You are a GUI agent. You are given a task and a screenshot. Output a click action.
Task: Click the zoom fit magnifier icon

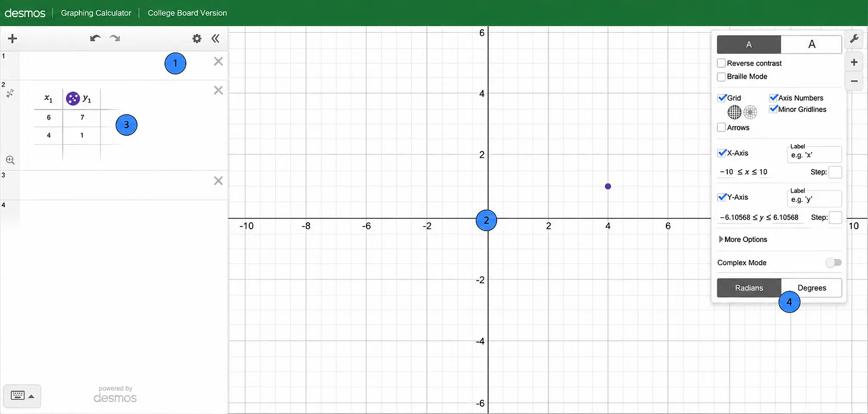click(10, 160)
